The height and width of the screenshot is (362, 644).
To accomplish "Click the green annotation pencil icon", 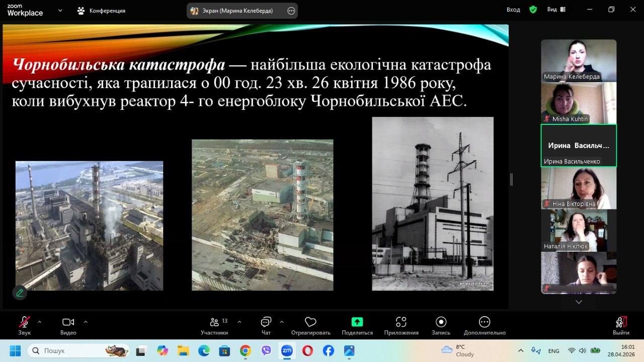I will [x=20, y=293].
